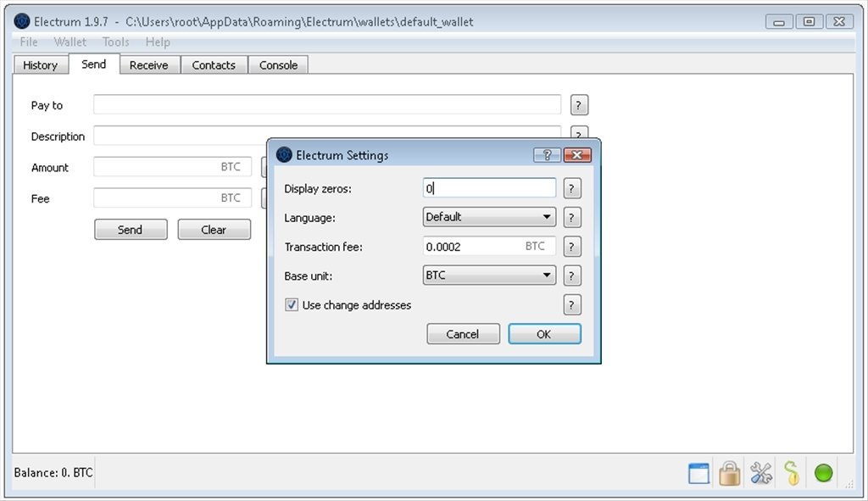Image resolution: width=868 pixels, height=501 pixels.
Task: Show help for the Language setting
Action: pyautogui.click(x=572, y=218)
